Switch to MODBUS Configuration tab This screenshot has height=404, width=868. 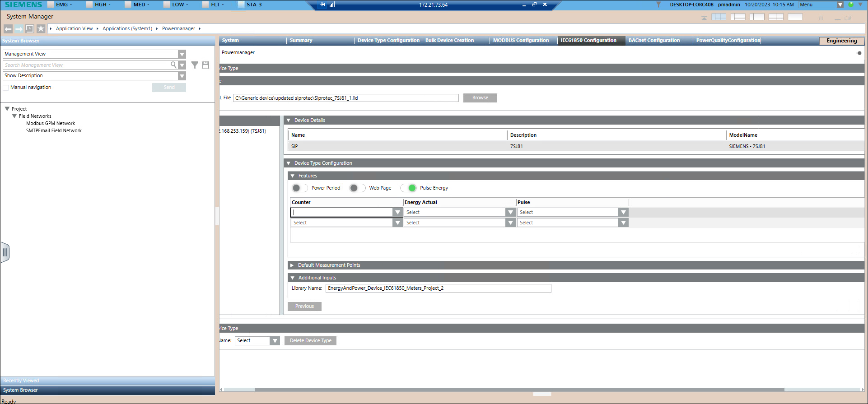coord(521,41)
